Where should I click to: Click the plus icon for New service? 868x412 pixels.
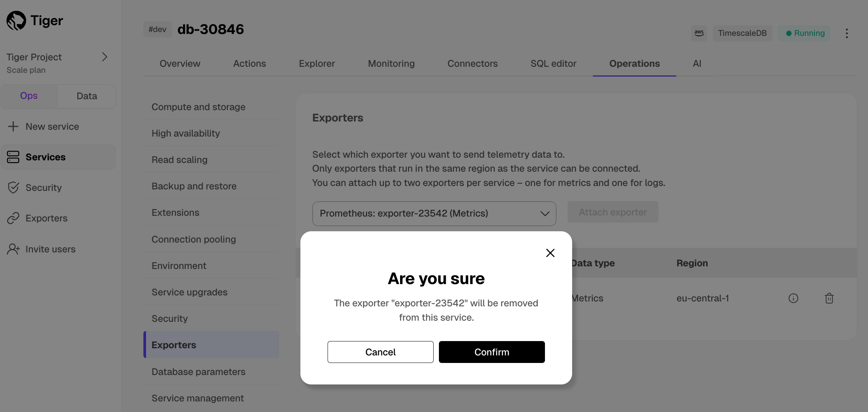click(x=13, y=126)
